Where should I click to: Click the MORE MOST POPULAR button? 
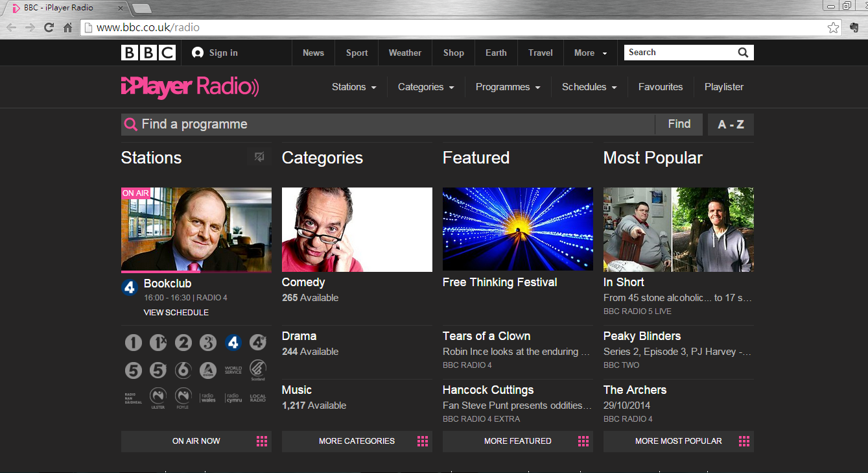679,441
